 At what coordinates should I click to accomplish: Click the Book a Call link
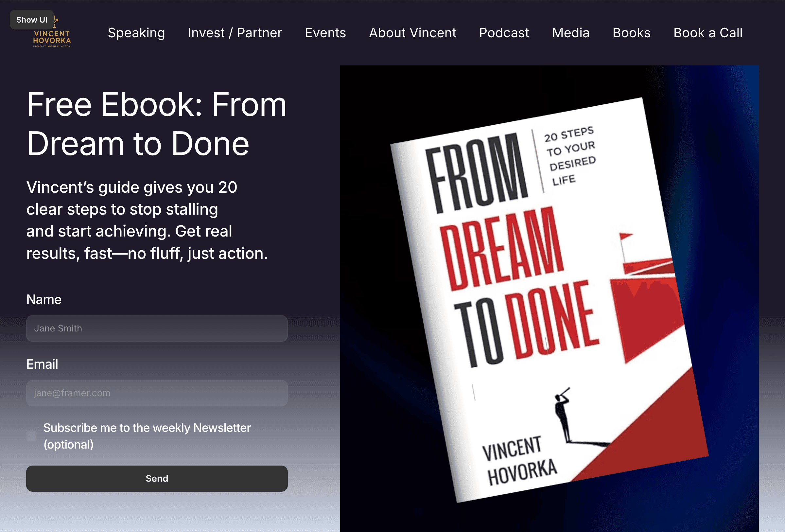tap(708, 33)
